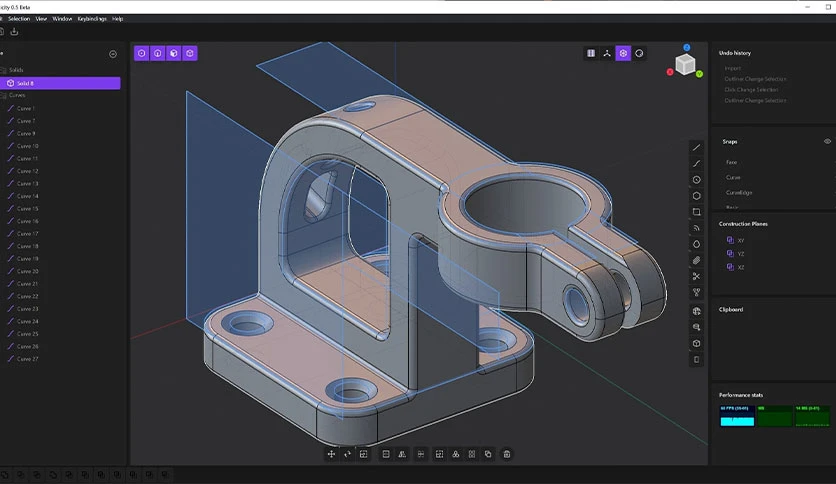This screenshot has width=836, height=484.
Task: Toggle the purple viewport overlay button
Action: click(x=623, y=53)
